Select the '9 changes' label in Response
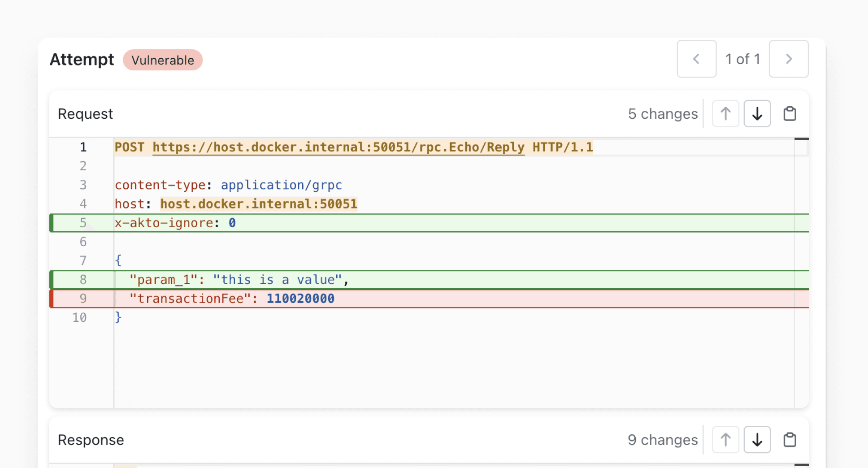Image resolution: width=868 pixels, height=468 pixels. pos(663,440)
